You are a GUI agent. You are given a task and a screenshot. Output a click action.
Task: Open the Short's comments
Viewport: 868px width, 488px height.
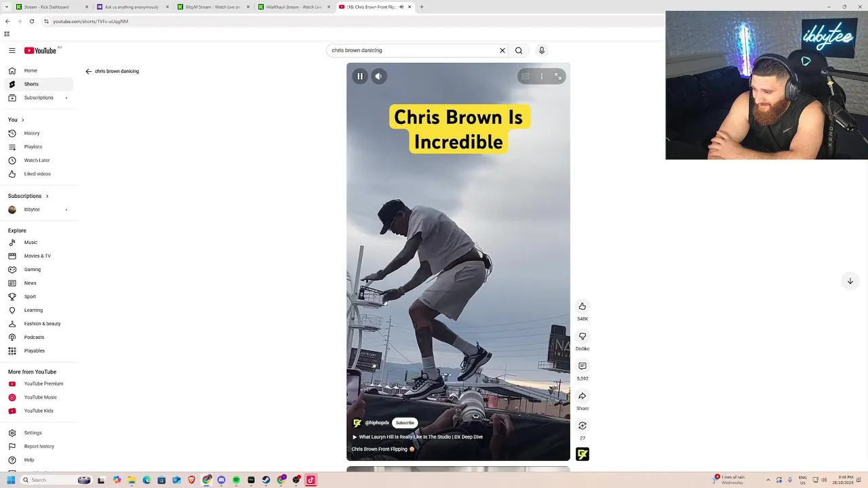[x=583, y=366]
